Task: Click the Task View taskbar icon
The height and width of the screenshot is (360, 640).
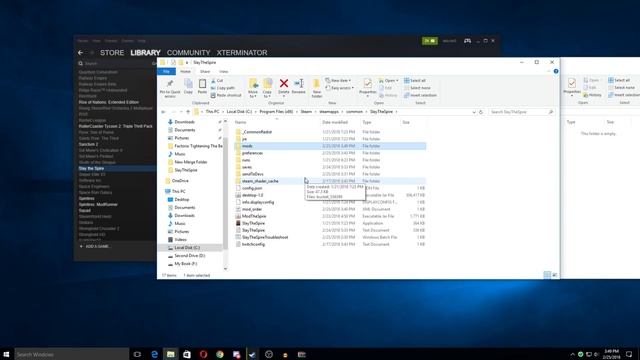Action: (x=137, y=354)
